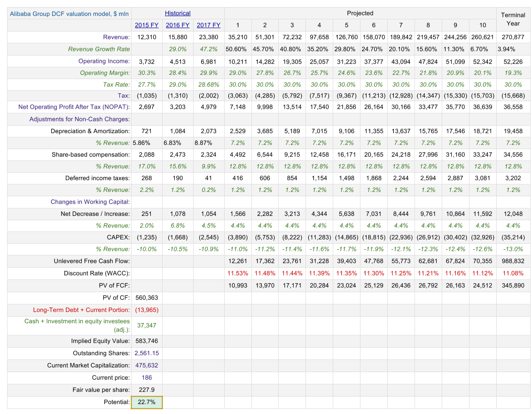Click Current Market Capitalization value 475,632
The height and width of the screenshot is (414, 532).
(147, 365)
